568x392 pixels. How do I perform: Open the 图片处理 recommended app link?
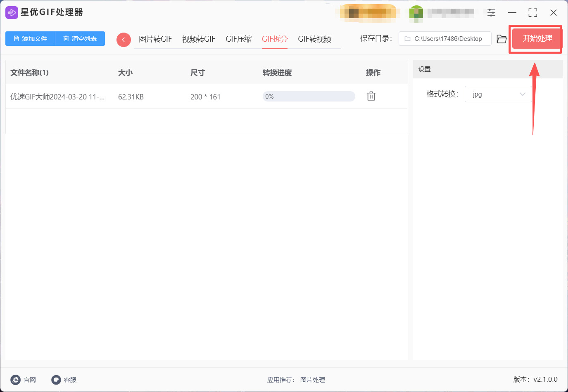(313, 380)
